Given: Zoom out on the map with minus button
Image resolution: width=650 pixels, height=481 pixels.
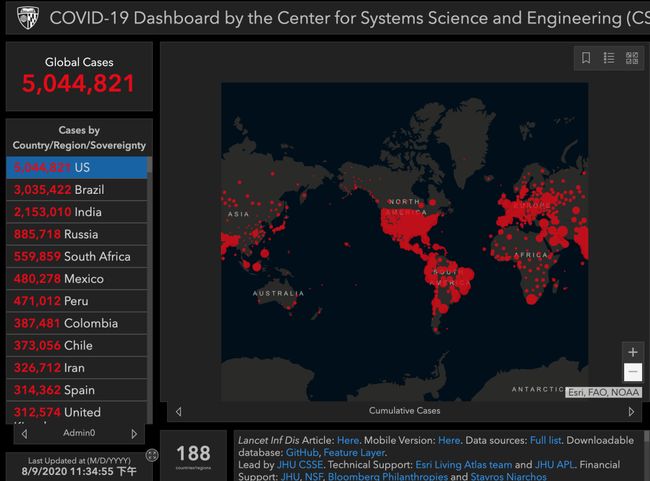Looking at the screenshot, I should [x=633, y=372].
